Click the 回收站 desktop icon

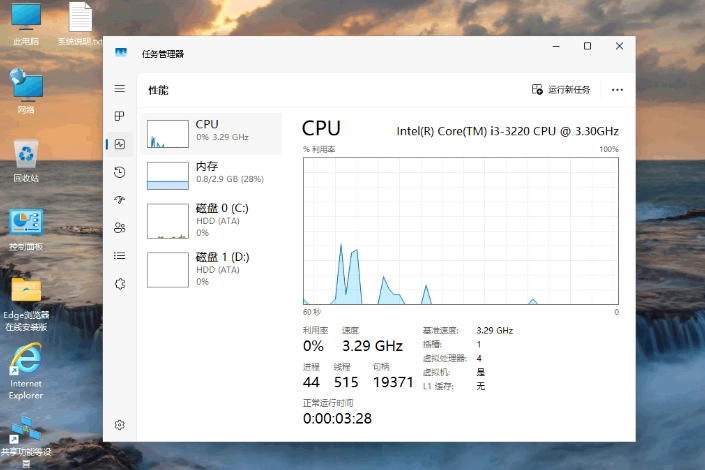[x=26, y=161]
